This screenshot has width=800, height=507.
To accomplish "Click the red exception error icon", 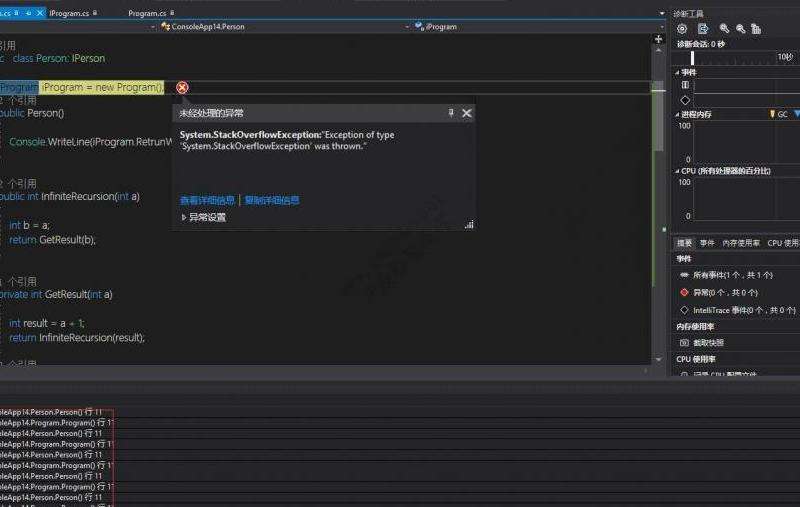I will click(x=182, y=88).
